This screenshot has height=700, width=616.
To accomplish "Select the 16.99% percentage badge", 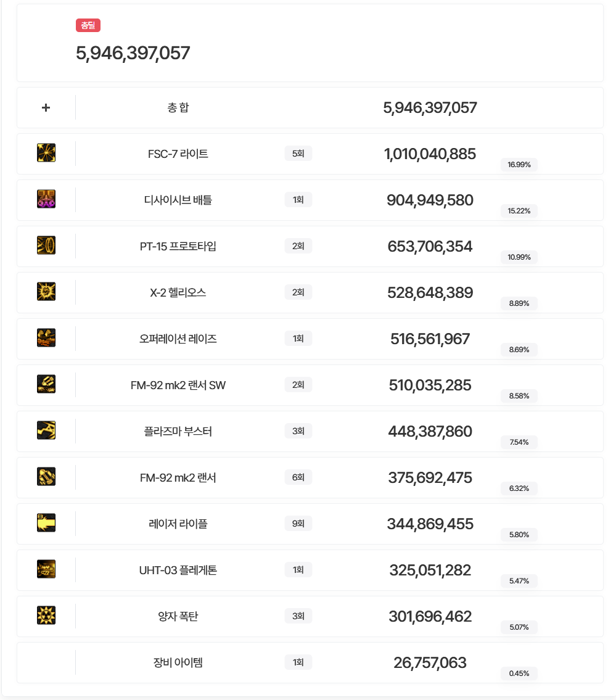I will tap(519, 165).
